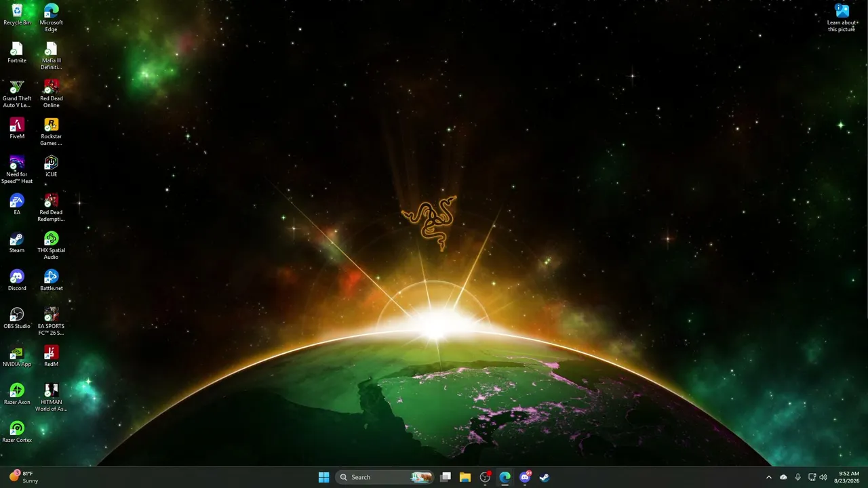Select the Grand Theft Auto V desktop icon
868x488 pixels.
point(17,94)
